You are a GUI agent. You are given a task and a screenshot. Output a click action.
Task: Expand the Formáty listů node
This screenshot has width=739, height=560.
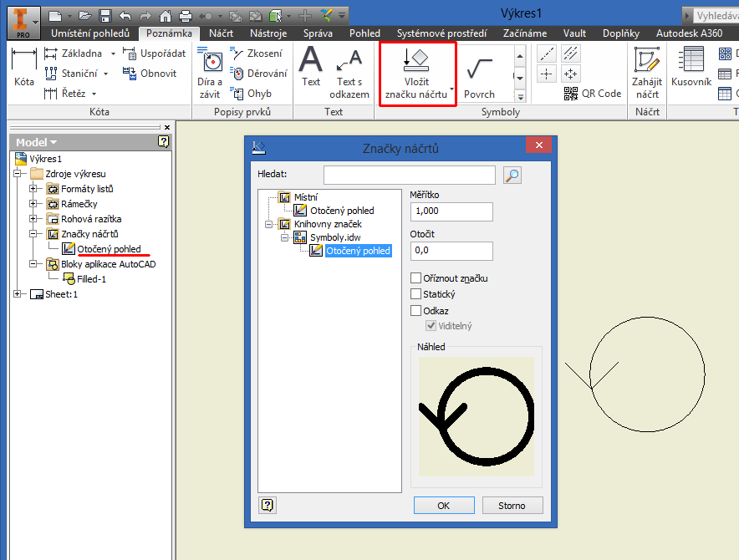33,189
